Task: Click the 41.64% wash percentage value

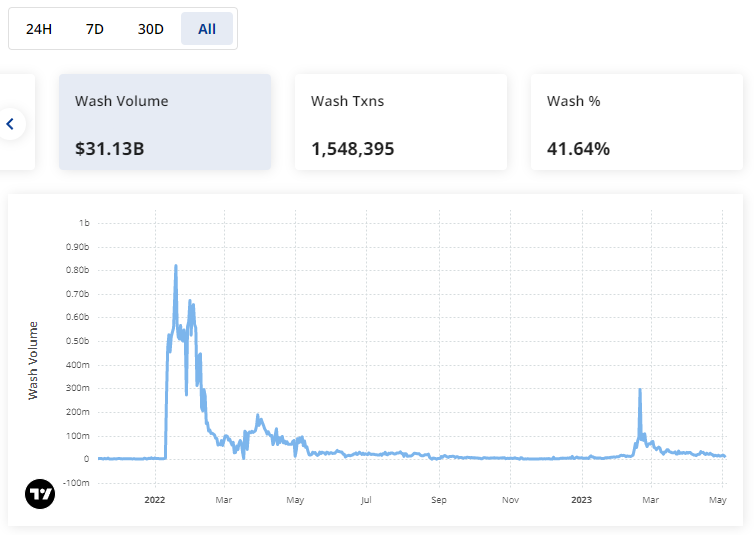Action: 578,149
